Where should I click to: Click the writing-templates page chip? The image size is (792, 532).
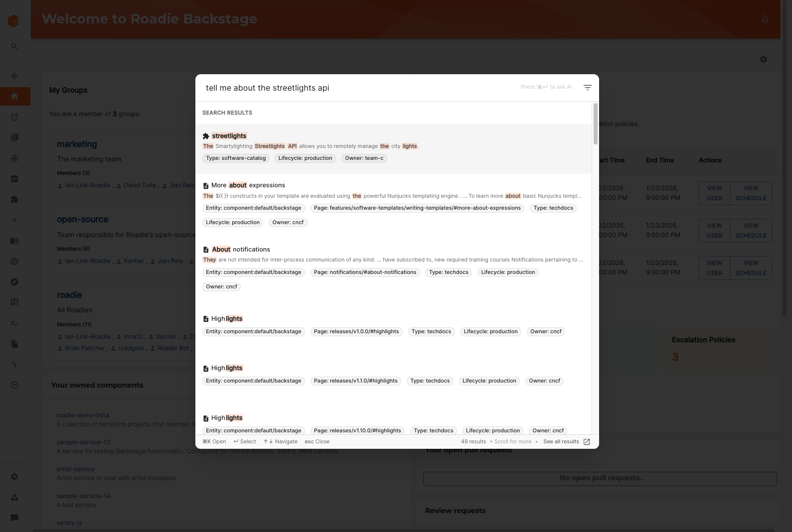click(417, 208)
